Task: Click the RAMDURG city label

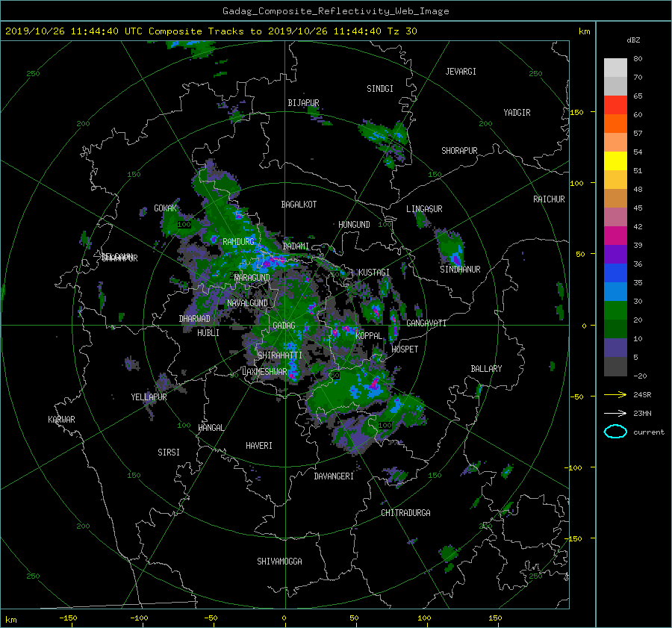Action: coord(238,242)
